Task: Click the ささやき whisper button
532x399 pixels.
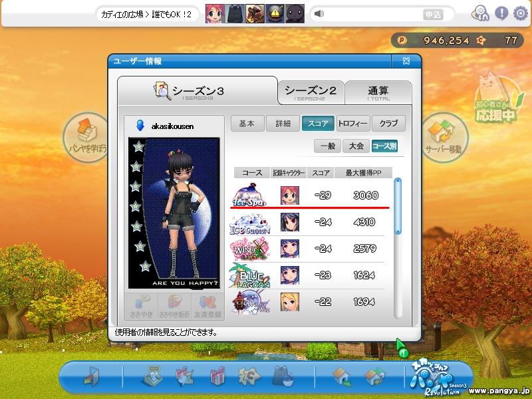Action: tap(142, 307)
